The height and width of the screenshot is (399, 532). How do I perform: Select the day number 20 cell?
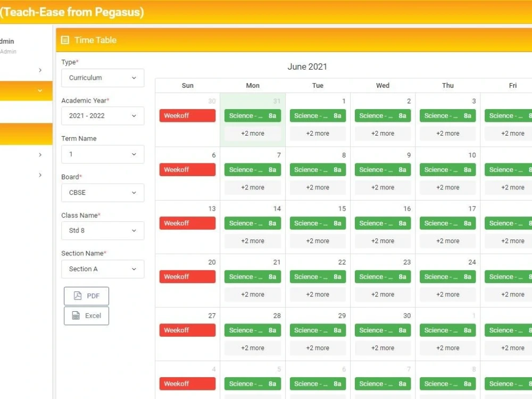[x=212, y=262]
